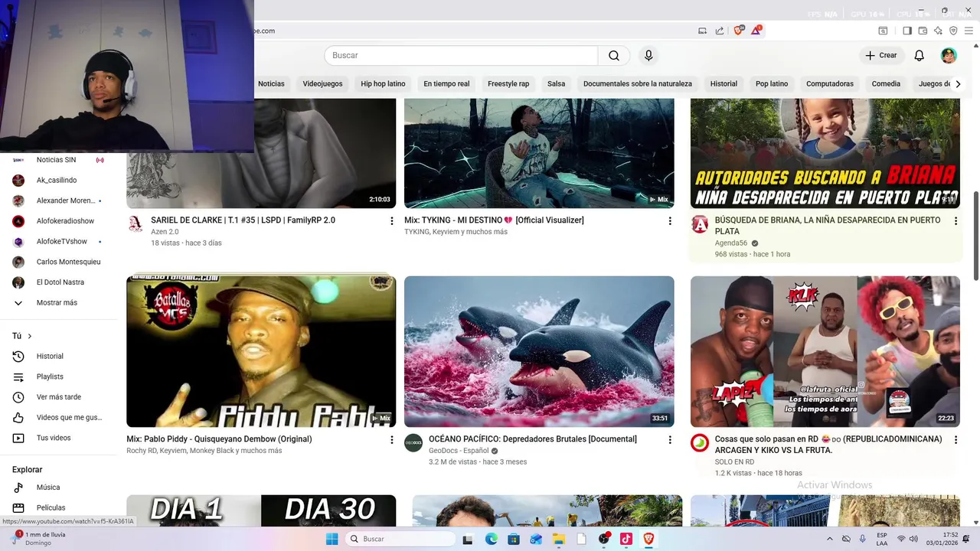Screen dimensions: 980x551
Task: Open Agenda56 channel avatar
Action: point(700,224)
